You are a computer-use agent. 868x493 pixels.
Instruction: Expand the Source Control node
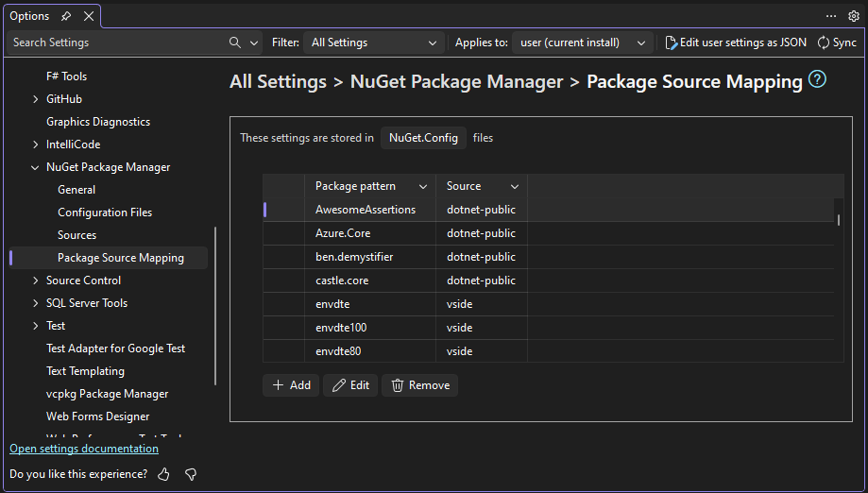click(36, 280)
